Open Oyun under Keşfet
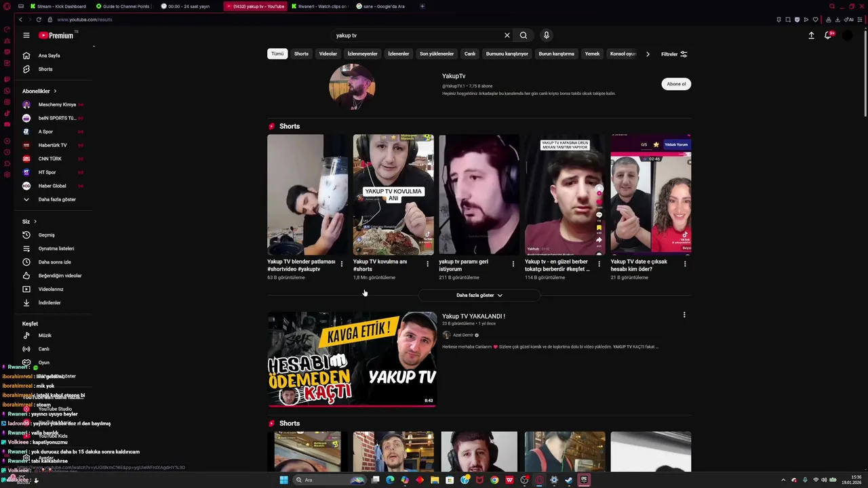 (53, 363)
